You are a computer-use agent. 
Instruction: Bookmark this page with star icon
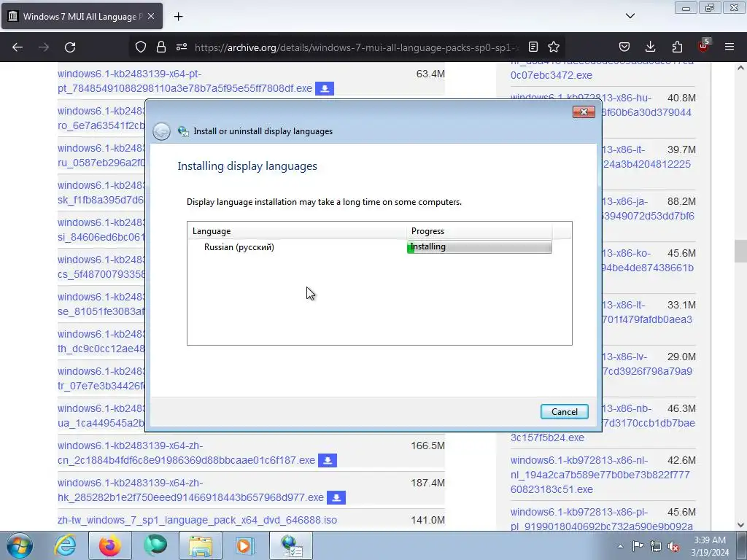(554, 47)
